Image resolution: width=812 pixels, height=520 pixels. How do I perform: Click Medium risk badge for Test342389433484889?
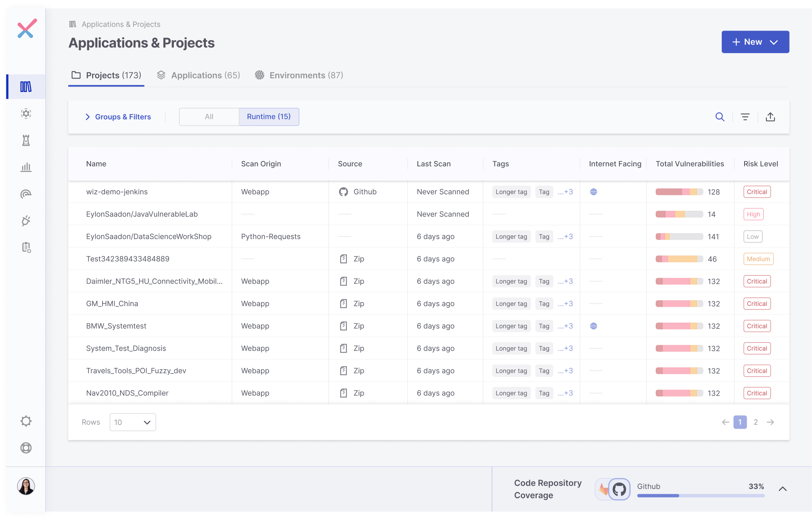point(758,259)
